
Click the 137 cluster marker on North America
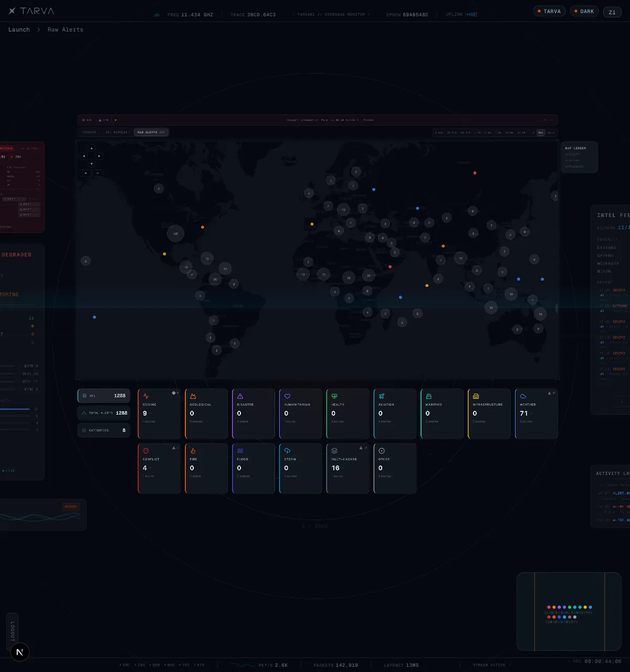click(175, 233)
